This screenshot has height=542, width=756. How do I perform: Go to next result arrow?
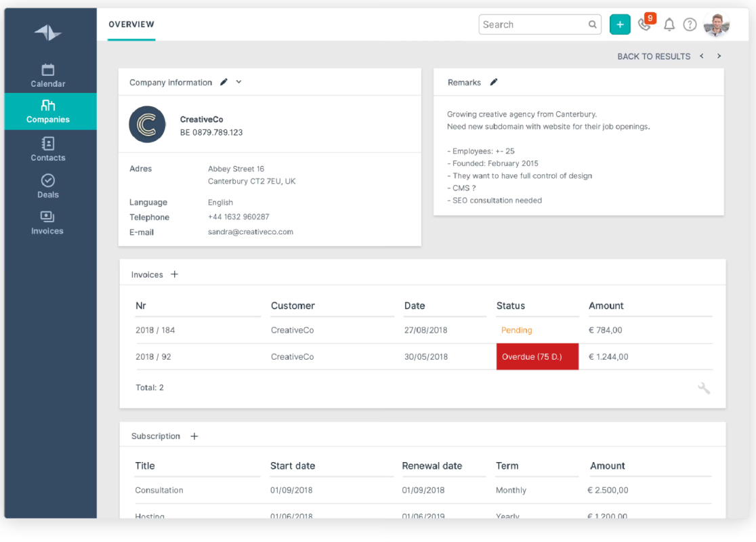(x=719, y=56)
